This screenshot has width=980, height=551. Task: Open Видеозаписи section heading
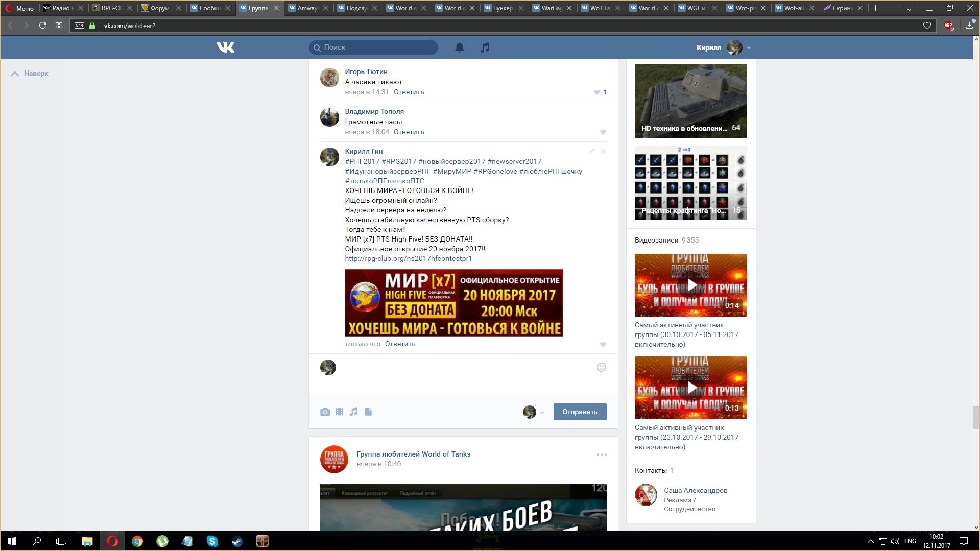[656, 240]
